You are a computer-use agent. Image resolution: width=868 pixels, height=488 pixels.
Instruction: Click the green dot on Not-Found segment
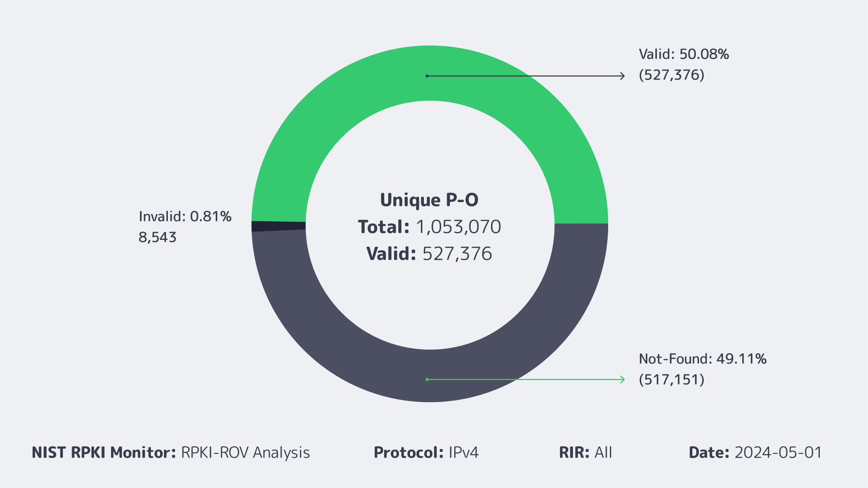[427, 380]
